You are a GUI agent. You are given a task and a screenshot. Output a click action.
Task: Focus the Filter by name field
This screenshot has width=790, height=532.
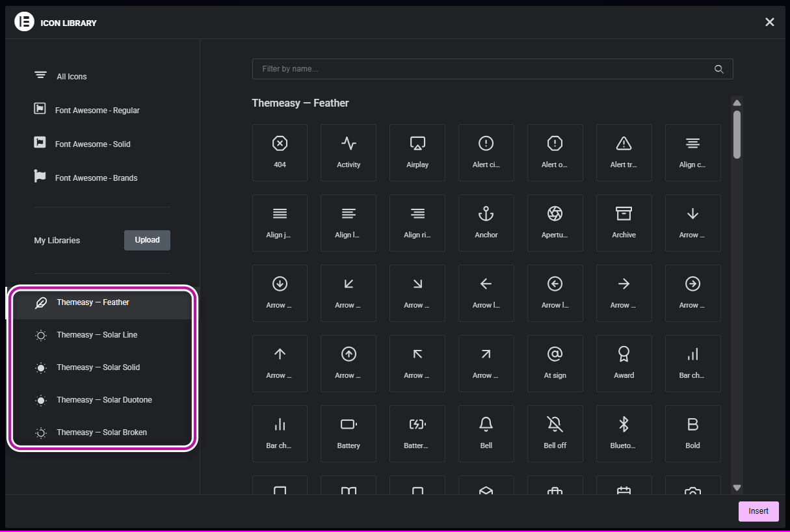click(492, 69)
